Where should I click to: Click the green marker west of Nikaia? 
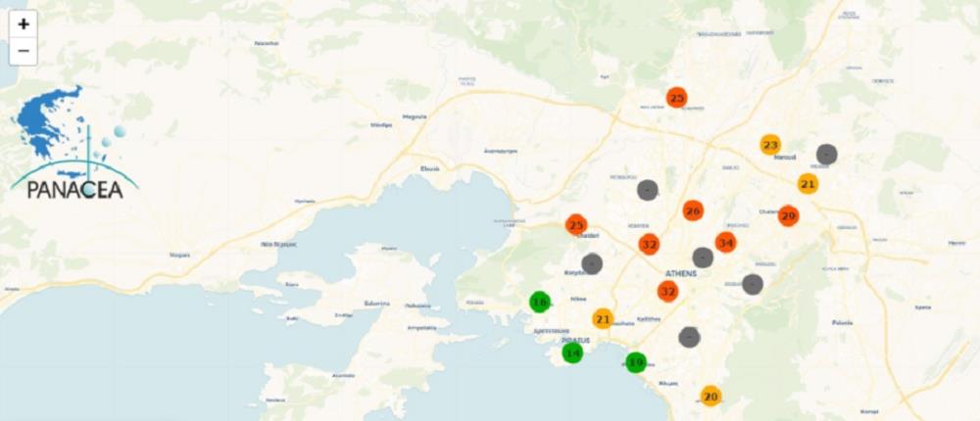539,303
